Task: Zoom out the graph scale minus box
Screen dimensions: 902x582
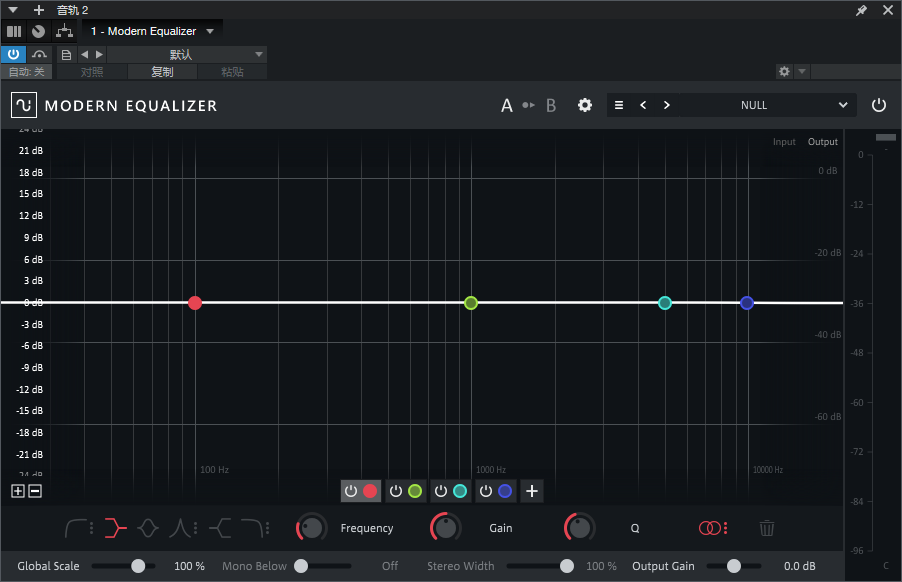Action: click(x=35, y=491)
